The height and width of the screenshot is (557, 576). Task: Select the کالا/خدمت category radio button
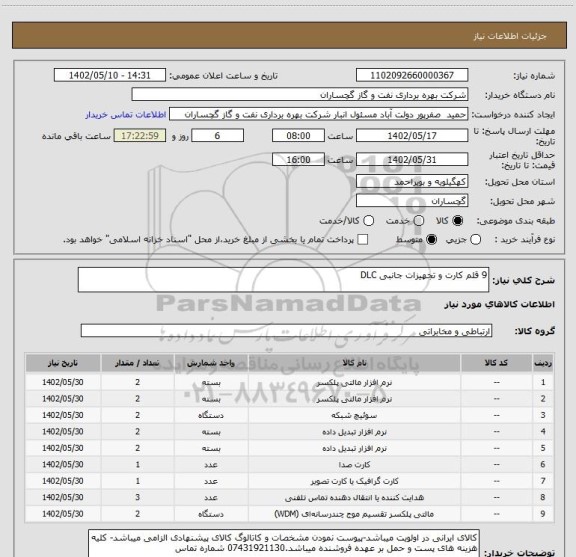pyautogui.click(x=368, y=221)
